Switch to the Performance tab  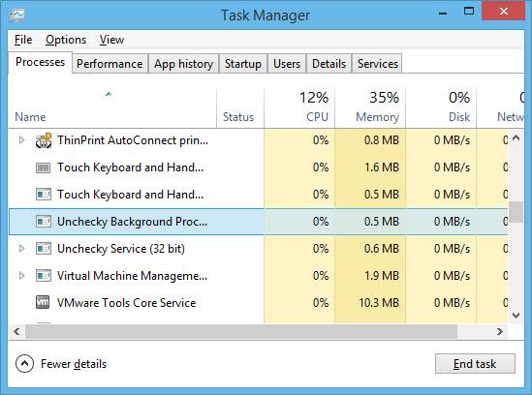[x=110, y=64]
